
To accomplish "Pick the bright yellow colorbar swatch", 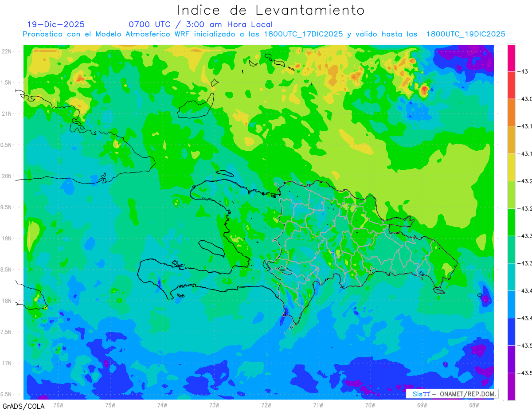I will 511,167.
